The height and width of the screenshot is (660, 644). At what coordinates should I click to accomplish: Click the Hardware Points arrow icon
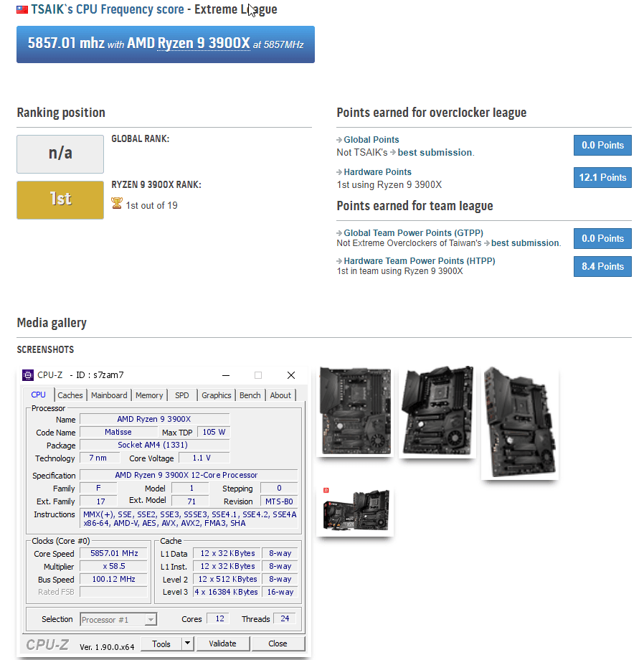(341, 172)
